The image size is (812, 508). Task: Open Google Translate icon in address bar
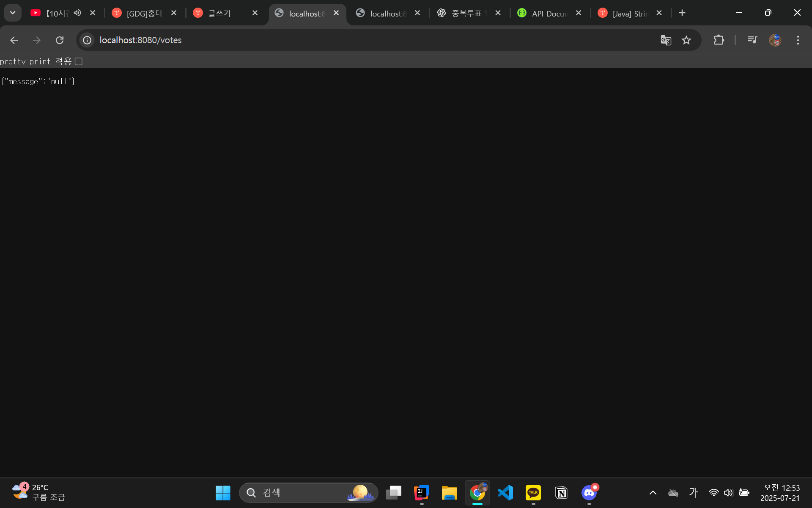point(666,40)
